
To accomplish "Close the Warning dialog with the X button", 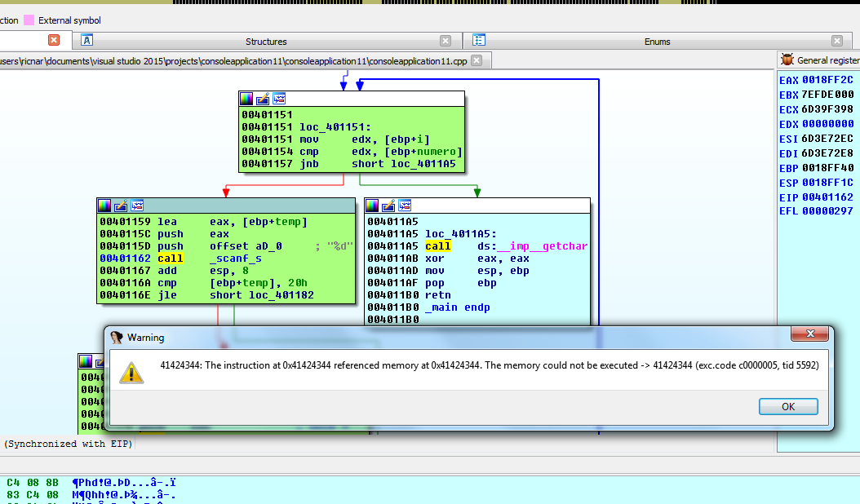I will (x=811, y=335).
